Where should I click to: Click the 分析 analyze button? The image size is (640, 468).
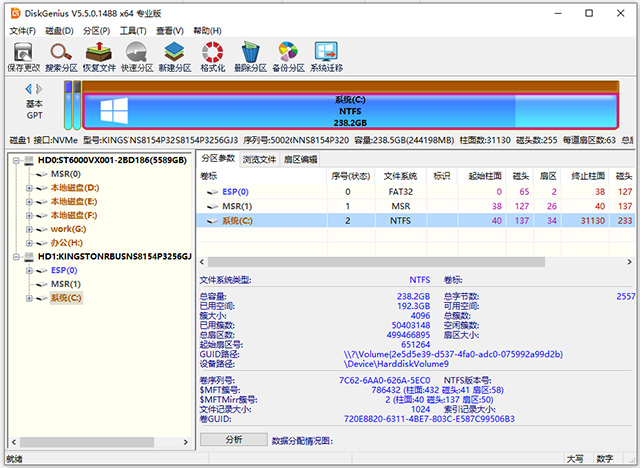pyautogui.click(x=234, y=439)
